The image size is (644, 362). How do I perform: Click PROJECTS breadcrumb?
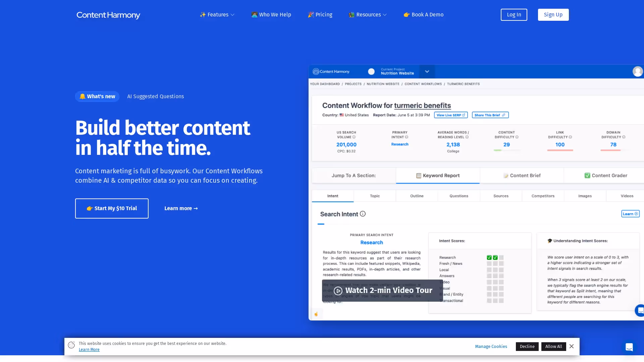click(353, 84)
